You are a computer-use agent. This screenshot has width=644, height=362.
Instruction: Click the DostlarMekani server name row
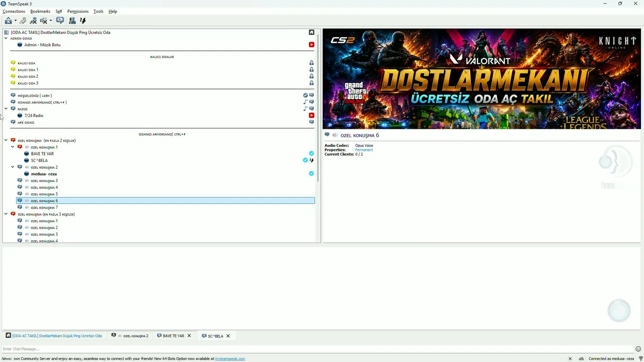coord(60,32)
